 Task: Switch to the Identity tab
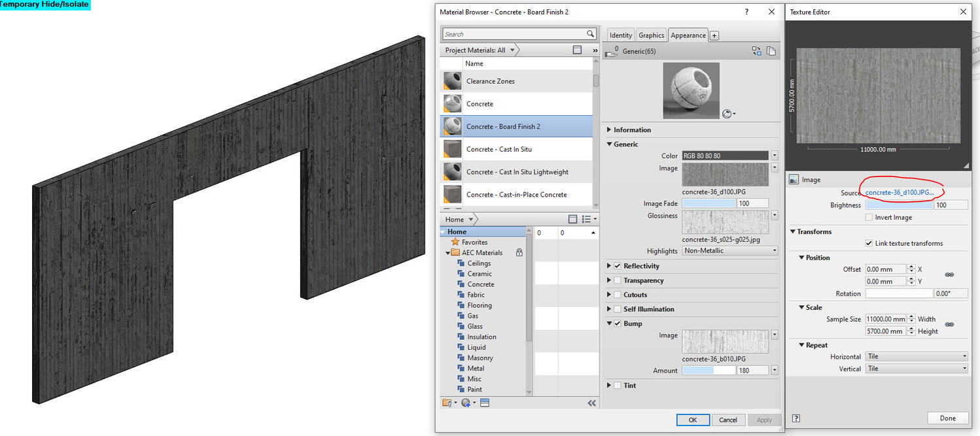tap(620, 35)
